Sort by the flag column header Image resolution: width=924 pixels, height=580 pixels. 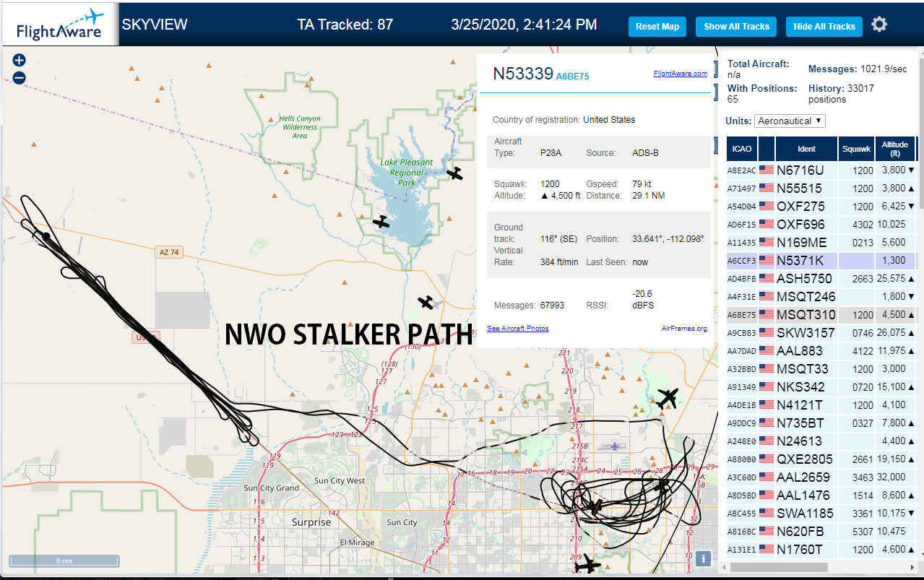[766, 149]
